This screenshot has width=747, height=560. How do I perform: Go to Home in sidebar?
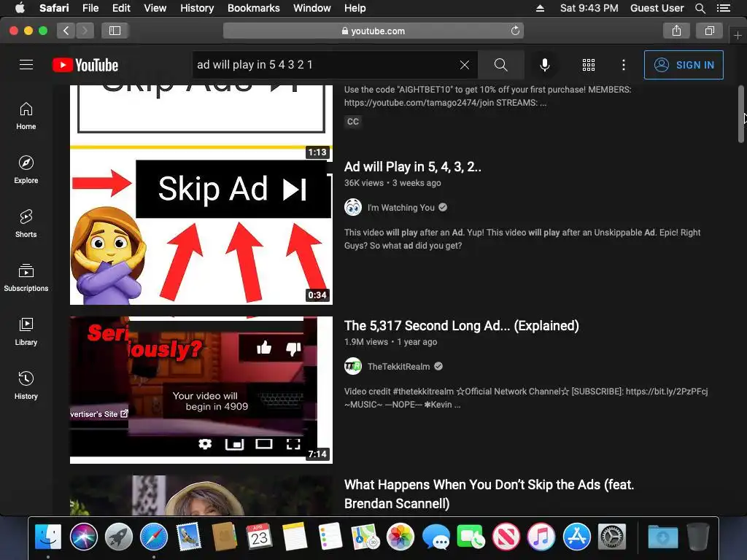point(26,116)
